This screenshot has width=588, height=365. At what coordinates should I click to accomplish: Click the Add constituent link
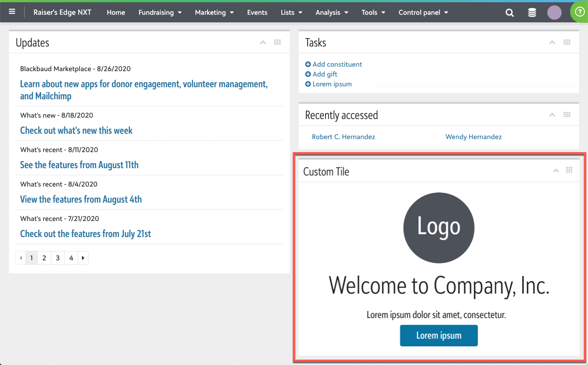(337, 64)
